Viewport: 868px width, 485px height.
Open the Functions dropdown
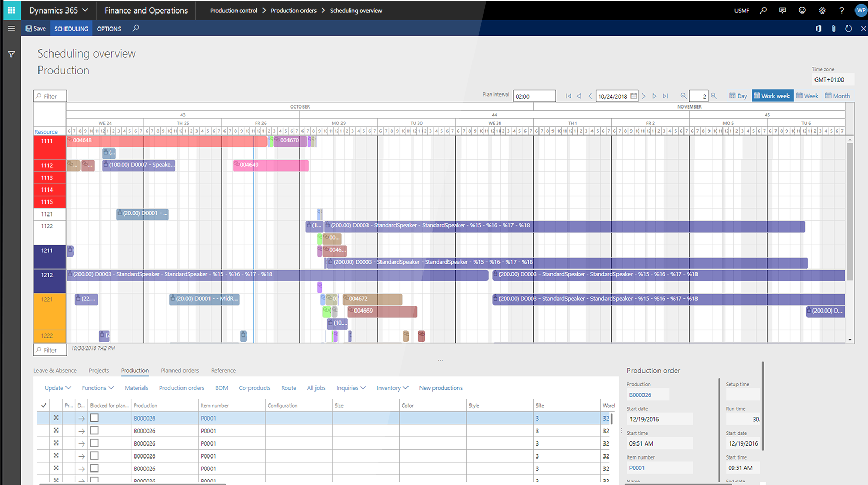tap(97, 388)
